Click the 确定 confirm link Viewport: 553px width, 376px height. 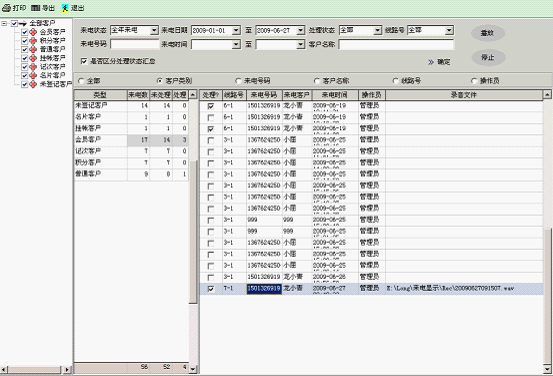point(444,62)
